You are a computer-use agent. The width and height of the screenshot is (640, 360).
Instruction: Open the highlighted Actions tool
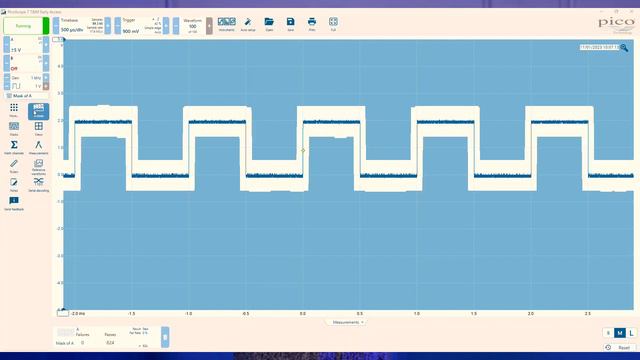click(x=38, y=111)
